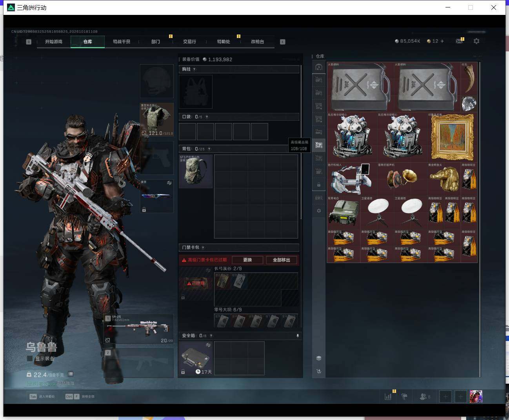Viewport: 509px width, 420px height.
Task: Select the SR-25 primary weapon slot
Action: 138,329
